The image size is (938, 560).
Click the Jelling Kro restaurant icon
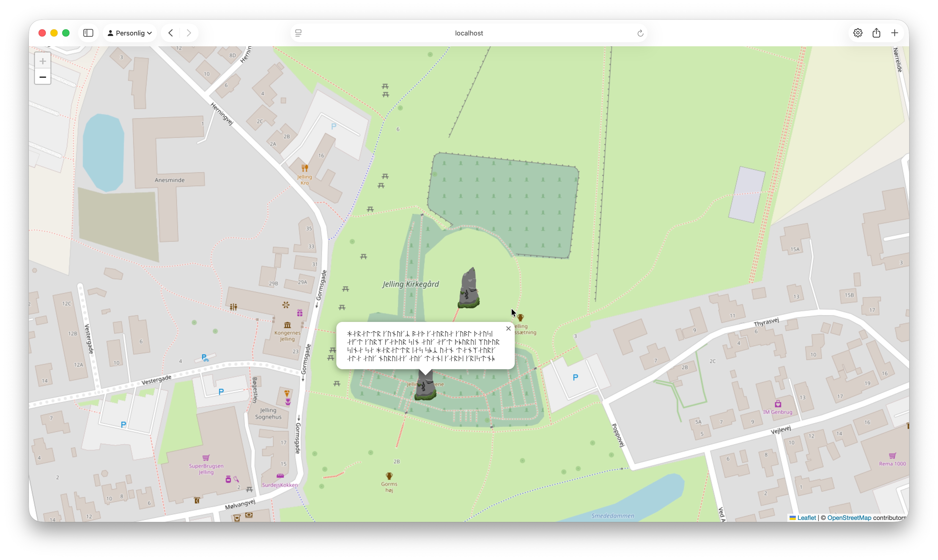tap(304, 168)
